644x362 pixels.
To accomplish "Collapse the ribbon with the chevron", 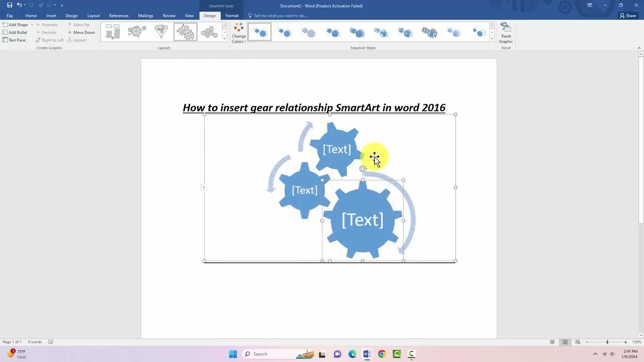I will point(639,48).
